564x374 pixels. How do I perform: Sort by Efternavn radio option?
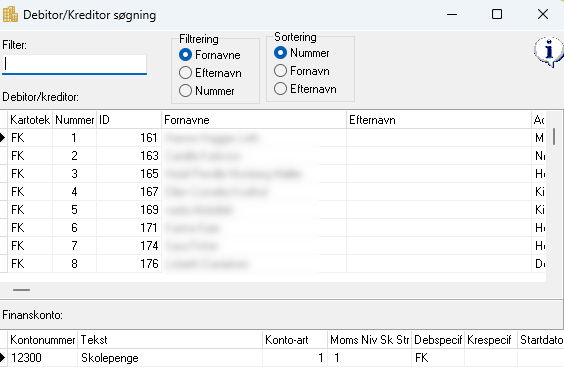click(x=281, y=89)
